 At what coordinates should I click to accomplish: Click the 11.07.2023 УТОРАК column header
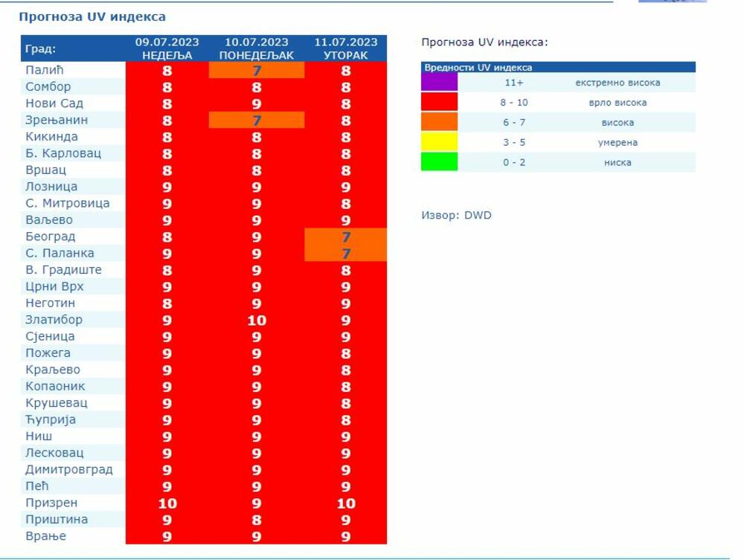(x=346, y=49)
